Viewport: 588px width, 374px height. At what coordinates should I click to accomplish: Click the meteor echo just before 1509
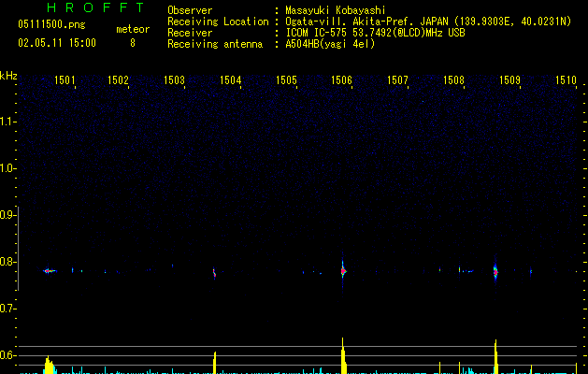coord(495,271)
